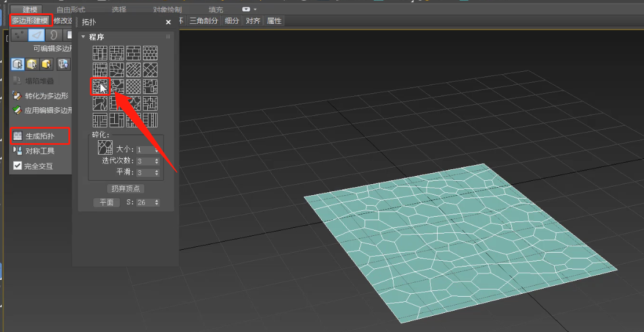Click the S value field showing 26
The image size is (644, 332).
click(x=145, y=202)
